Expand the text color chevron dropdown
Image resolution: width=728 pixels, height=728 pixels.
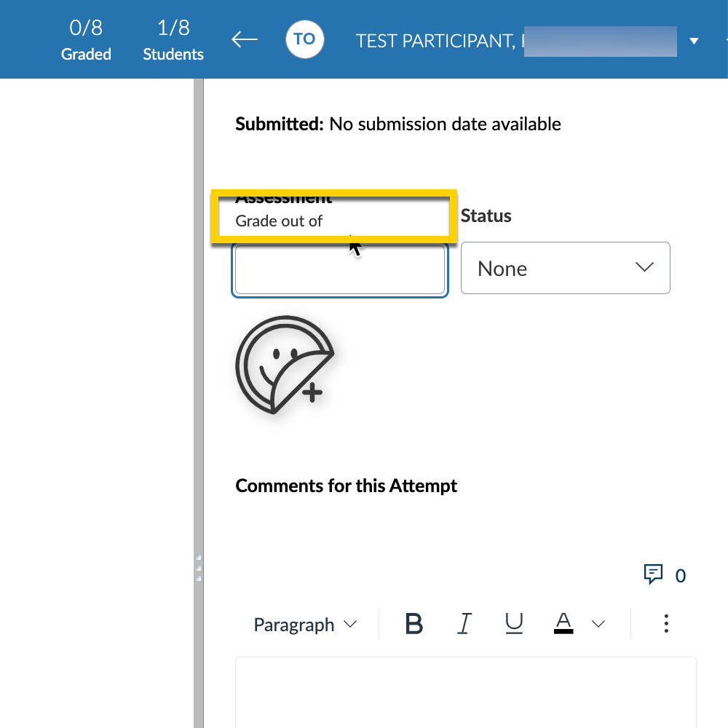pyautogui.click(x=598, y=624)
